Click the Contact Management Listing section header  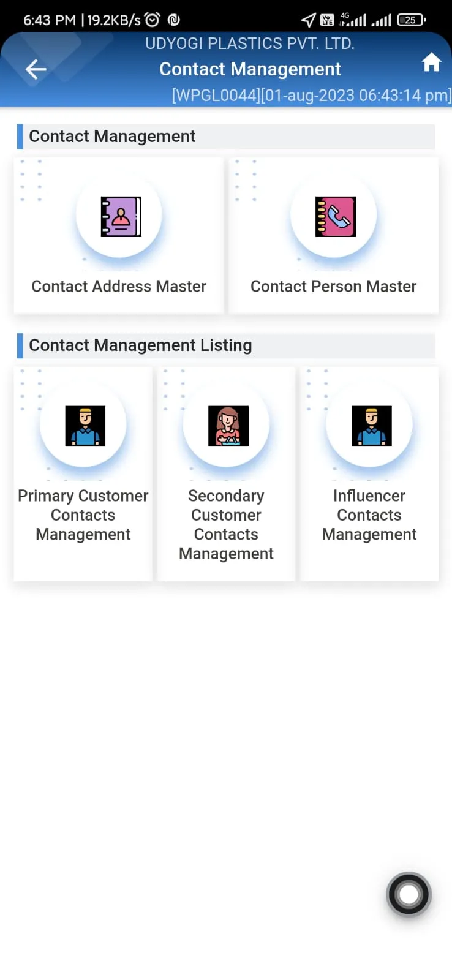226,345
